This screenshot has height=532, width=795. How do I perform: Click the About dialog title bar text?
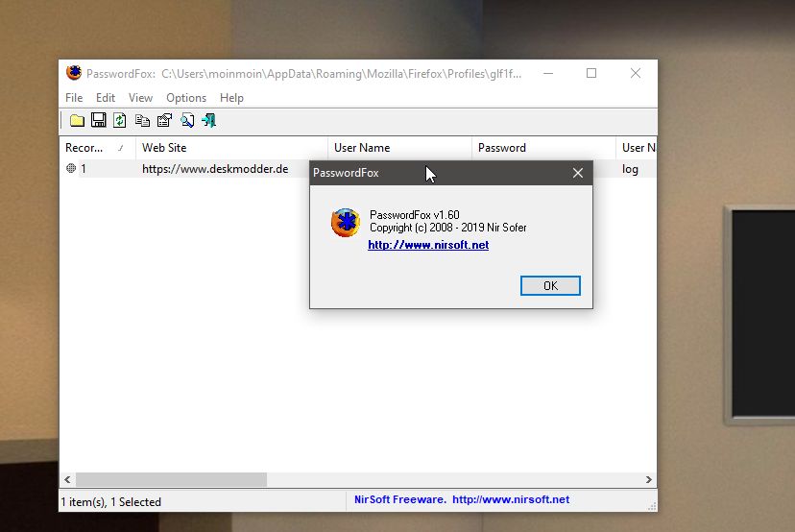click(x=346, y=173)
